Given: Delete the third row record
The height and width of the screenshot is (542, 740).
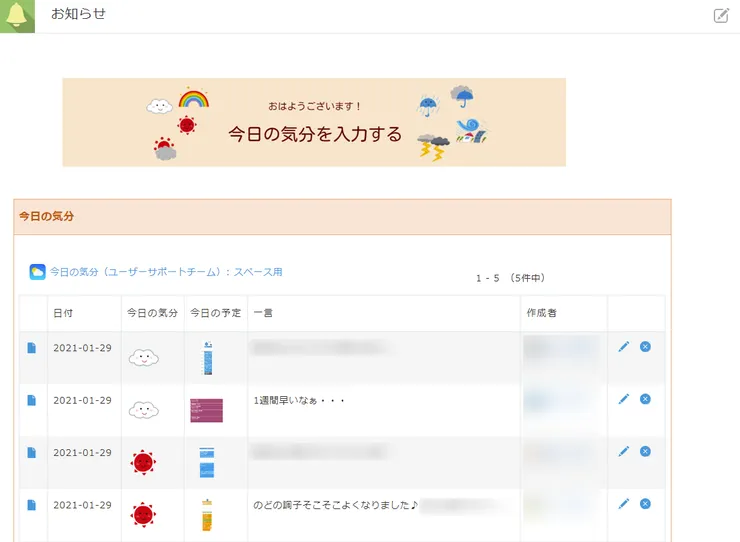Looking at the screenshot, I should tap(645, 451).
